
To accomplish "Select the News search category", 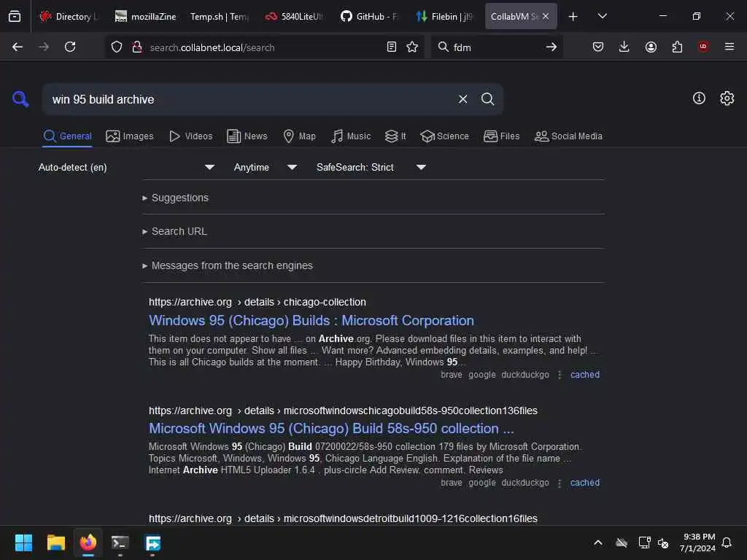I will tap(247, 136).
